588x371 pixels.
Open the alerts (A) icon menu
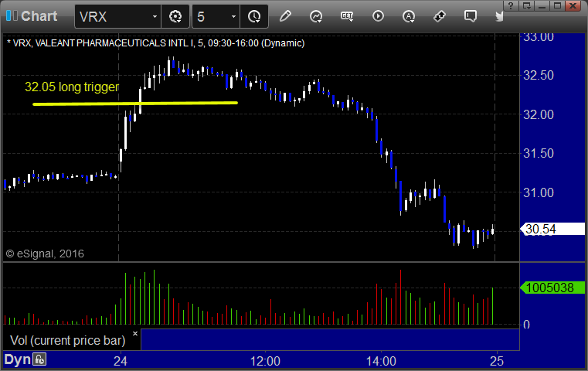click(409, 16)
